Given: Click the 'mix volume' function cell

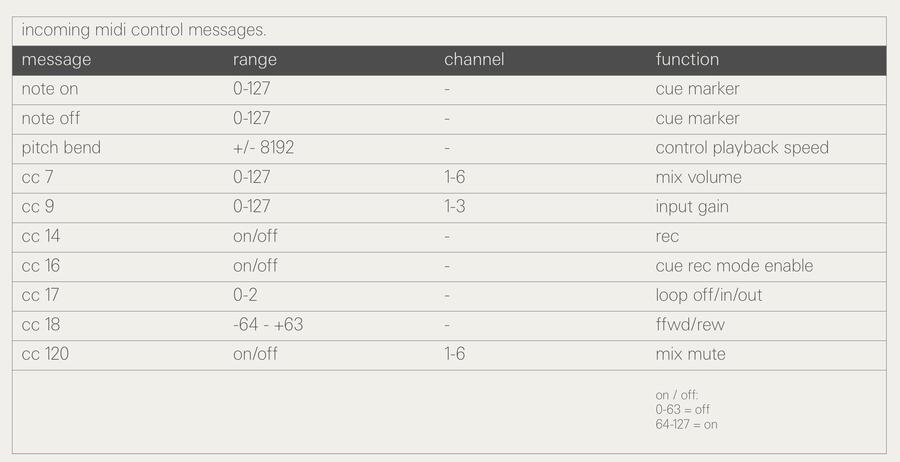Looking at the screenshot, I should [x=699, y=177].
